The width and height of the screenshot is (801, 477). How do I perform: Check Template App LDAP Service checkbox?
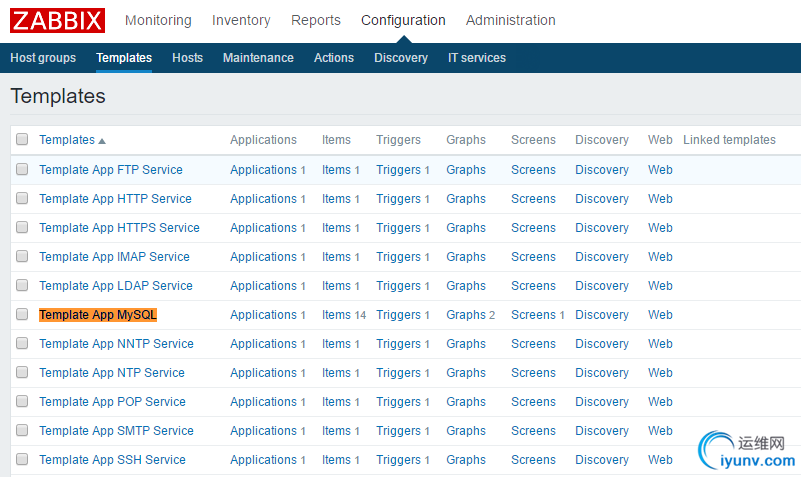[x=22, y=285]
